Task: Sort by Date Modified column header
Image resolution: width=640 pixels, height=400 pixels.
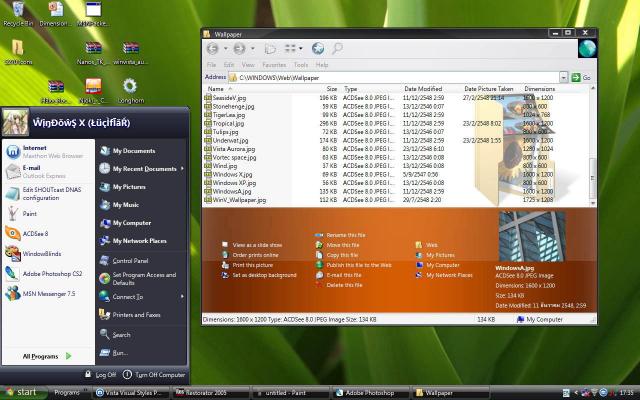Action: pyautogui.click(x=423, y=89)
